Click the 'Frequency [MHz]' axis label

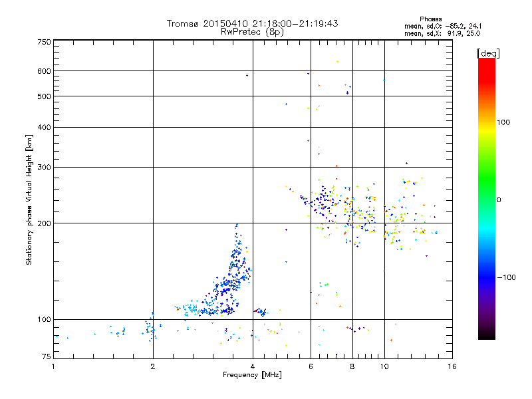(x=252, y=375)
